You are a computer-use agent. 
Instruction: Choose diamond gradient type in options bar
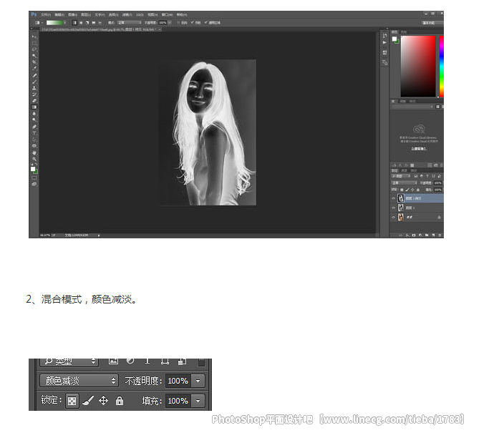(100, 23)
